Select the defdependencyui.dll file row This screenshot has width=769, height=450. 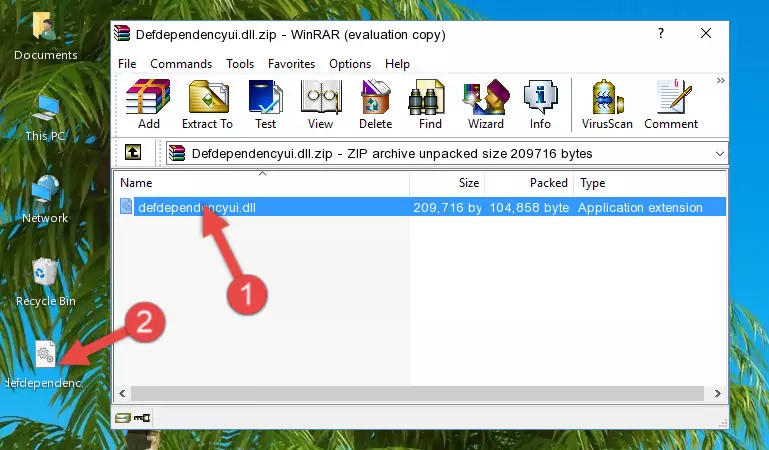click(422, 207)
